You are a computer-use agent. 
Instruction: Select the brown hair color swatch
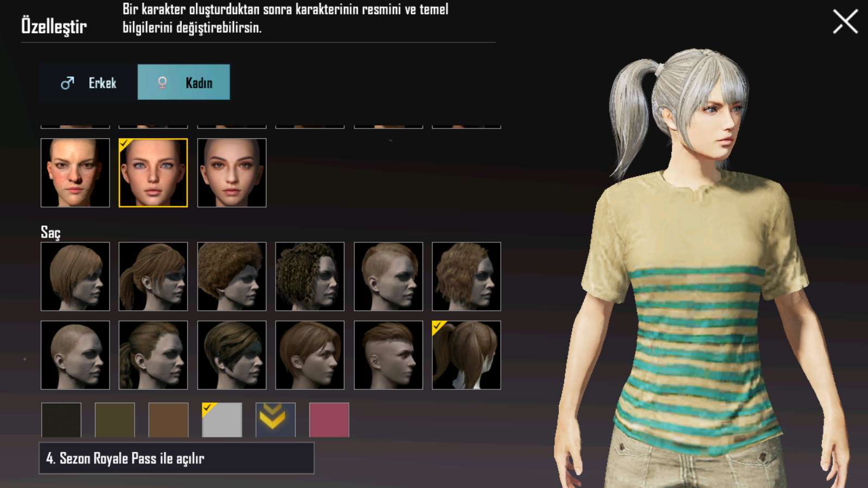[x=169, y=420]
